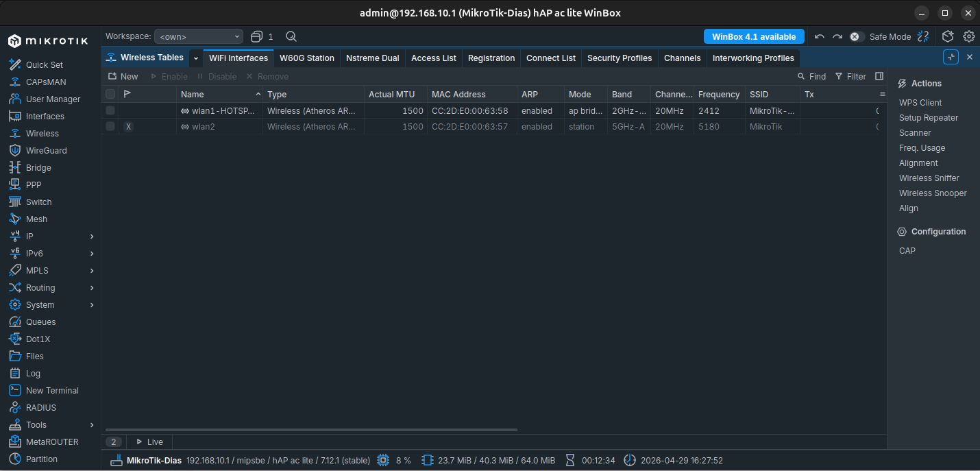Switch to the Security Profiles tab
980x471 pixels.
[x=620, y=58]
